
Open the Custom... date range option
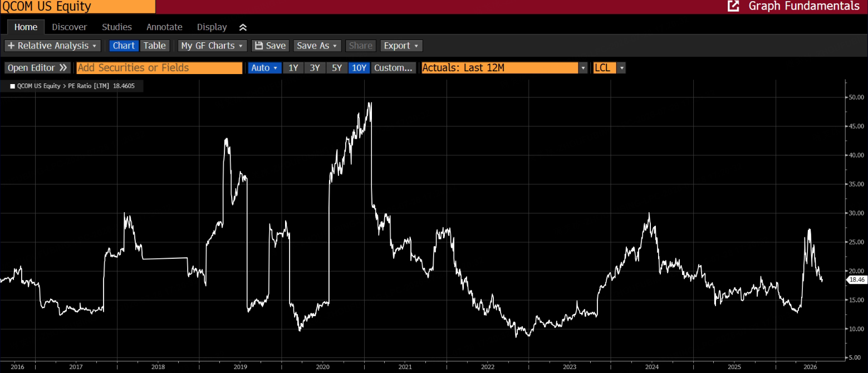tap(394, 68)
